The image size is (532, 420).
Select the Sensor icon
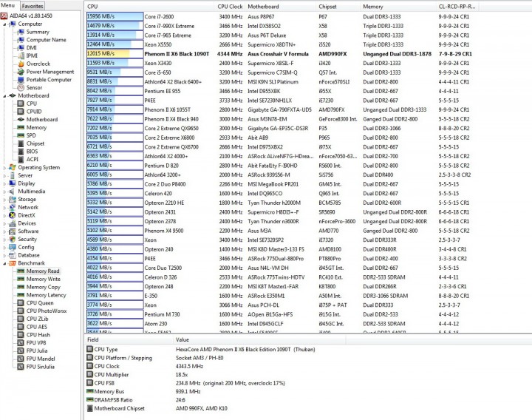coord(21,87)
